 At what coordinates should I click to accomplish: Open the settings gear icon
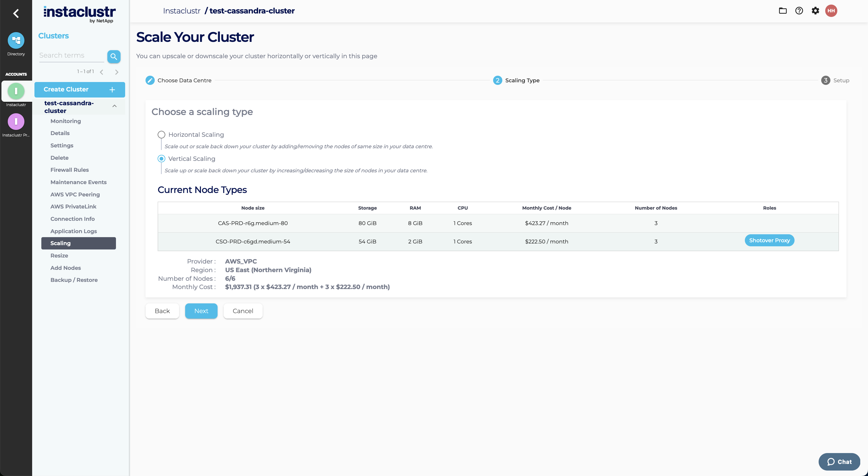pyautogui.click(x=815, y=11)
